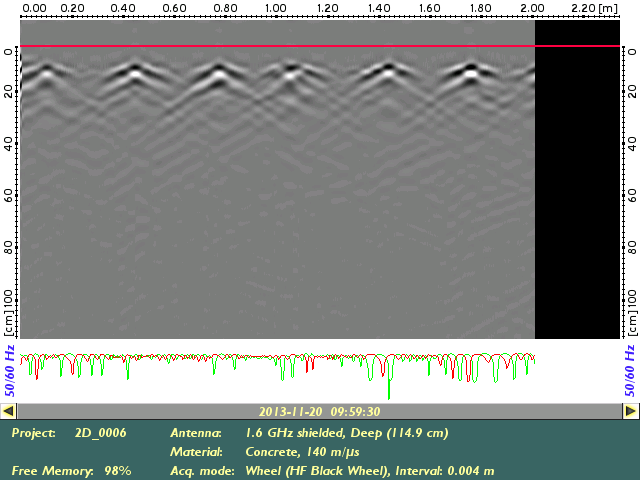The height and width of the screenshot is (480, 640).
Task: Click the Material label
Action: pyautogui.click(x=196, y=452)
